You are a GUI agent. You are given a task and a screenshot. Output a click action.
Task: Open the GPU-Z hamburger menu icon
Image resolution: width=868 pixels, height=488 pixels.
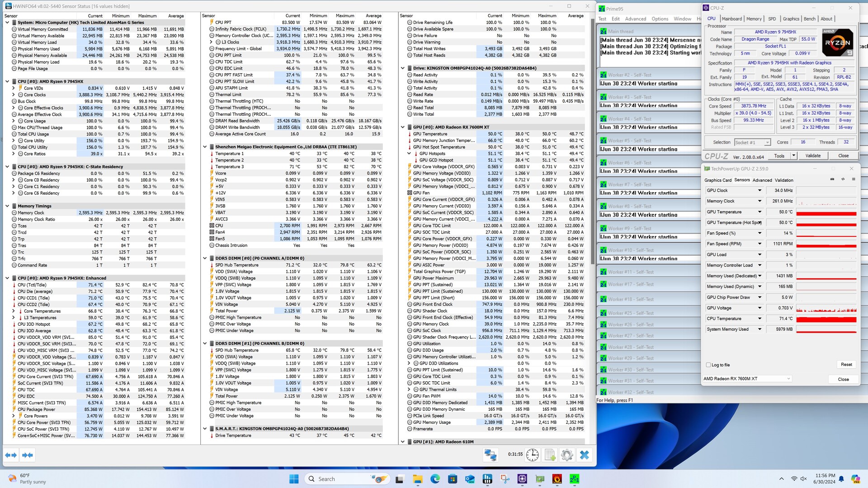pyautogui.click(x=854, y=179)
